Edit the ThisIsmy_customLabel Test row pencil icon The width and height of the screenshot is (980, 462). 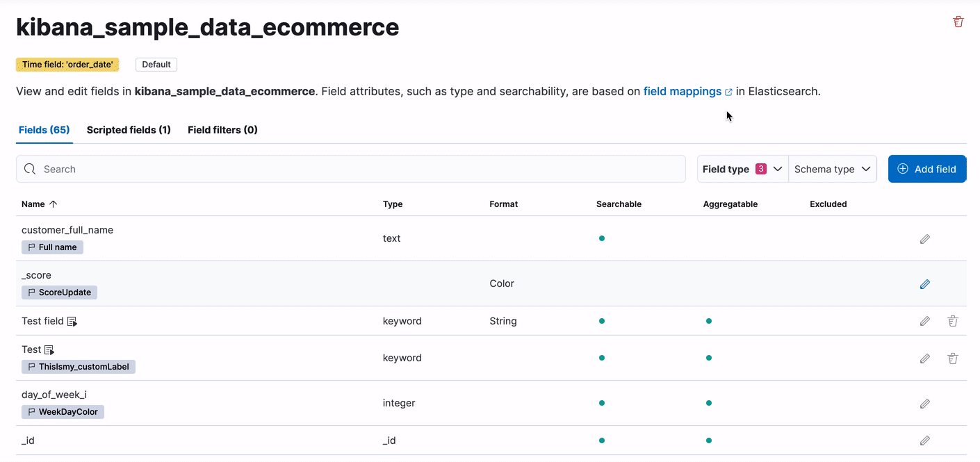coord(925,358)
